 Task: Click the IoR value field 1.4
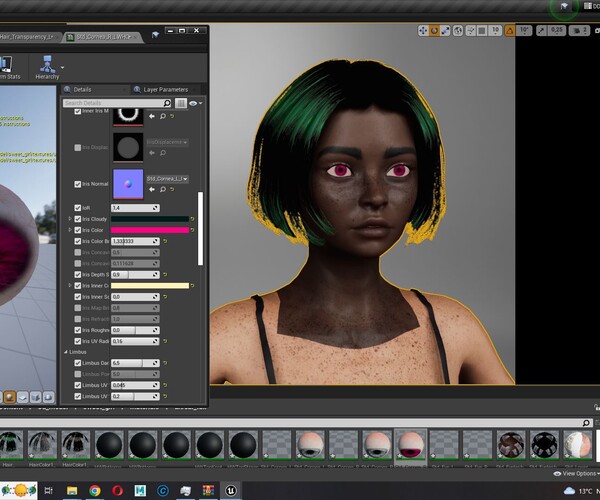[135, 208]
